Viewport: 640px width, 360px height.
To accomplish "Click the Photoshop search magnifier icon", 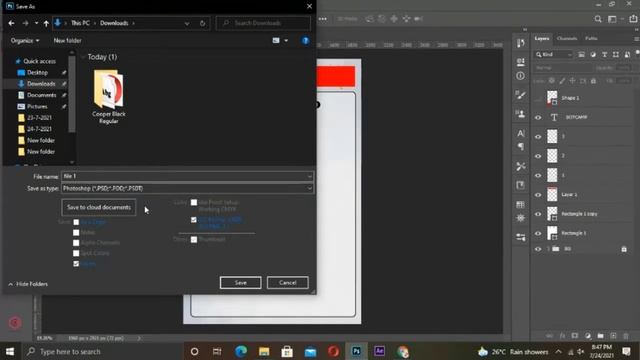I will tap(598, 19).
